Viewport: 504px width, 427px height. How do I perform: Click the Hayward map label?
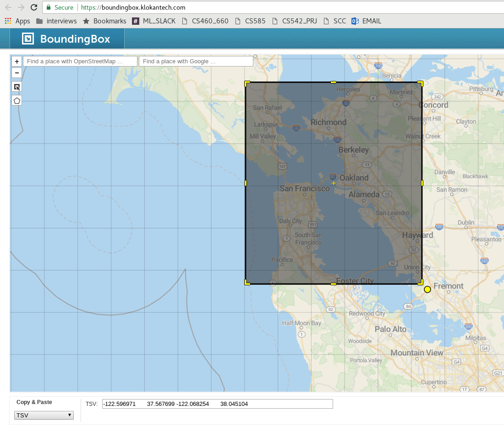coord(417,235)
